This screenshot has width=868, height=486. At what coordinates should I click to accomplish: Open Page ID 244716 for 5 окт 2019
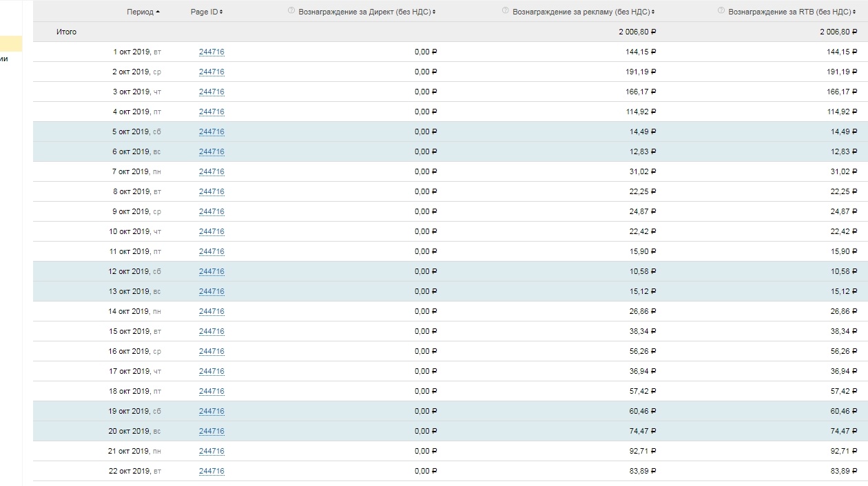click(x=211, y=131)
